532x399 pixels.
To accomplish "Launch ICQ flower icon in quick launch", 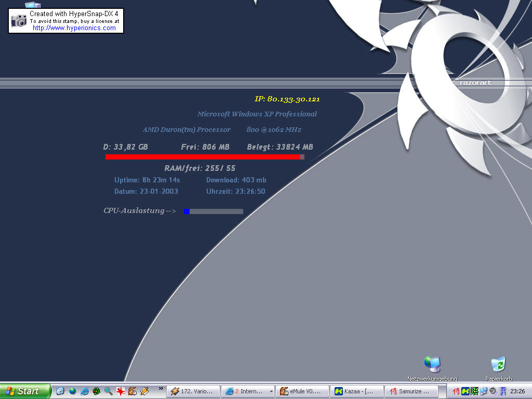I will coord(97,391).
